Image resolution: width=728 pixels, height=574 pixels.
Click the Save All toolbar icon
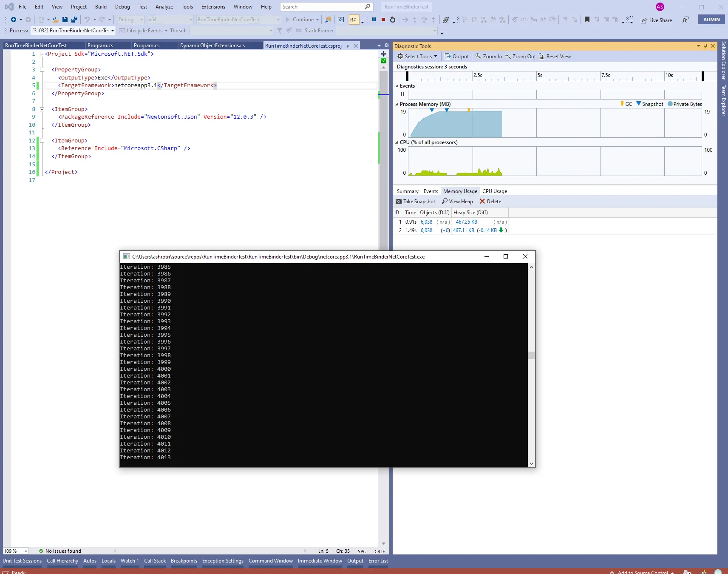pyautogui.click(x=74, y=20)
